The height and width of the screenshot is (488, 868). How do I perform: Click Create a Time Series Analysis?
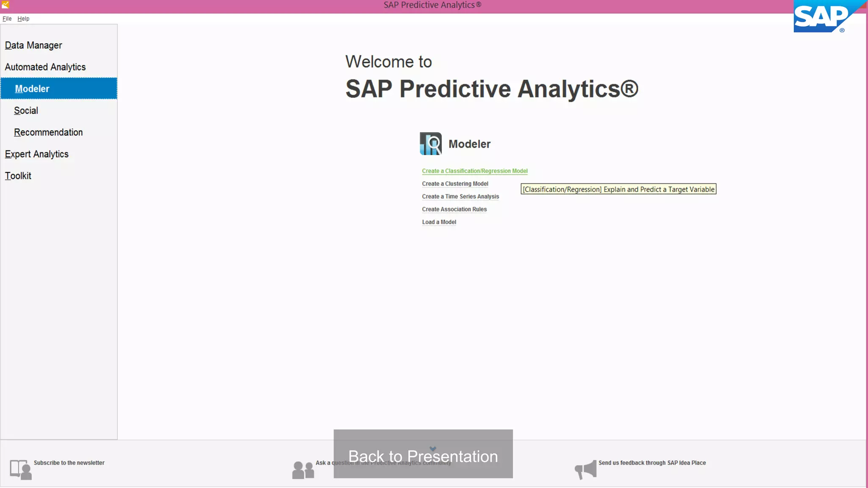click(460, 197)
